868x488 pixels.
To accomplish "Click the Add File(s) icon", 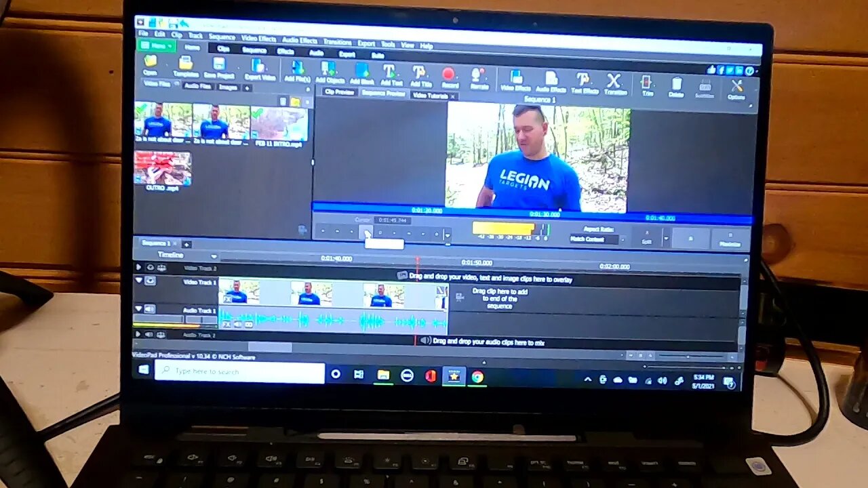I will tap(298, 70).
